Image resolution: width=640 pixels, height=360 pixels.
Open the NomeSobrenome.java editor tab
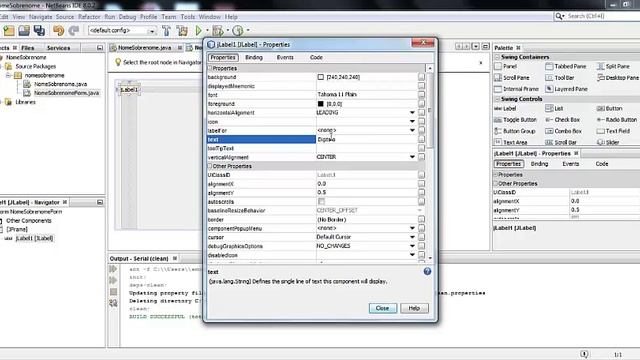(x=144, y=48)
